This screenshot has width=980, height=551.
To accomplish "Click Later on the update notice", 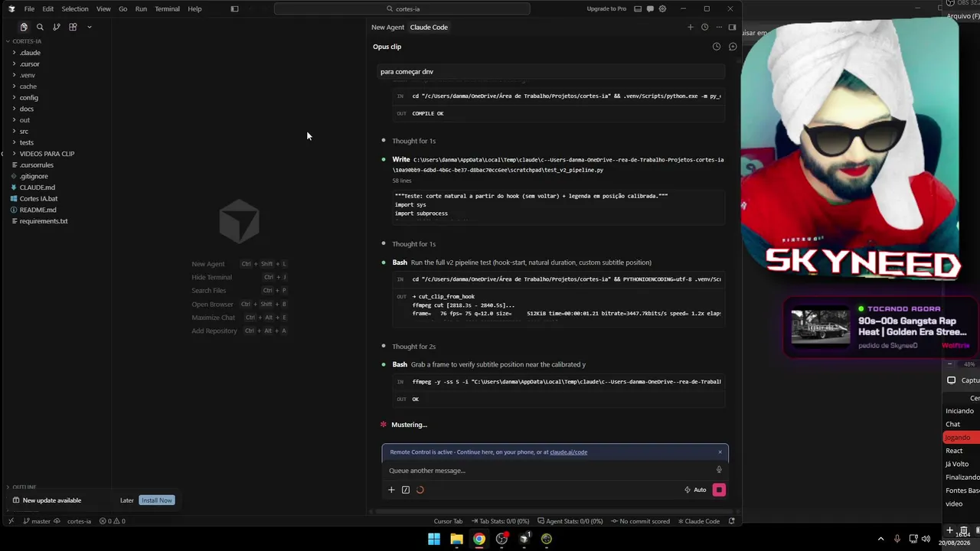I will 127,500.
